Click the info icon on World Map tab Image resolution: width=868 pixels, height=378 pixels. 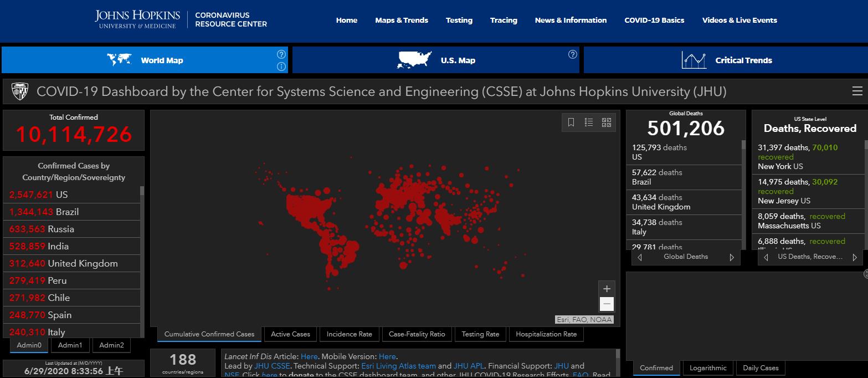[281, 67]
